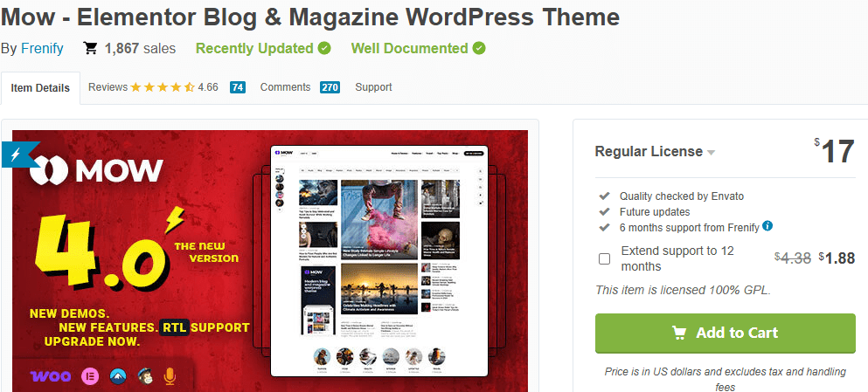Open the Reviews tab
This screenshot has width=868, height=392.
click(x=108, y=87)
